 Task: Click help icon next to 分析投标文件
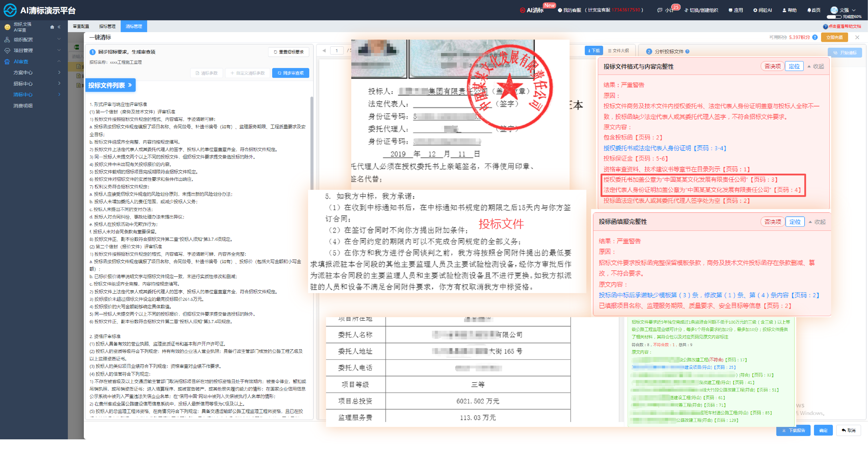(687, 51)
